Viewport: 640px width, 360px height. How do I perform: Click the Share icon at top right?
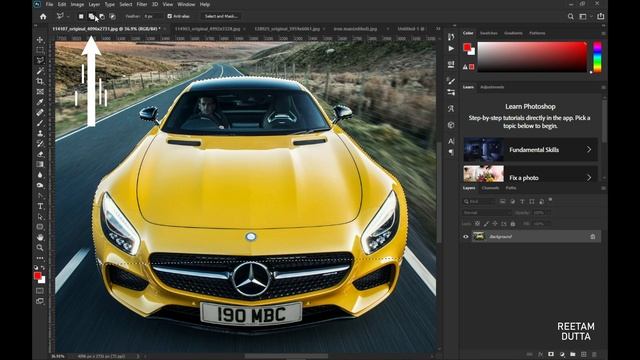click(600, 16)
